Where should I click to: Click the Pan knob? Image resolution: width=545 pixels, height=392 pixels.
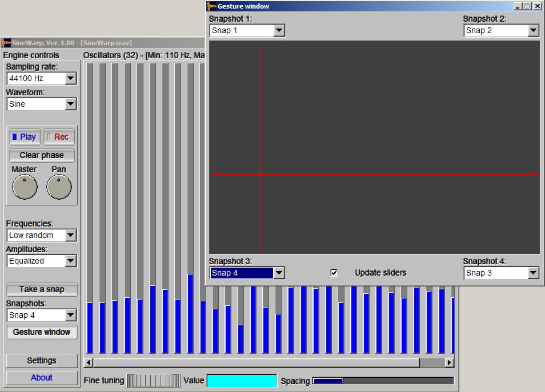click(x=59, y=187)
